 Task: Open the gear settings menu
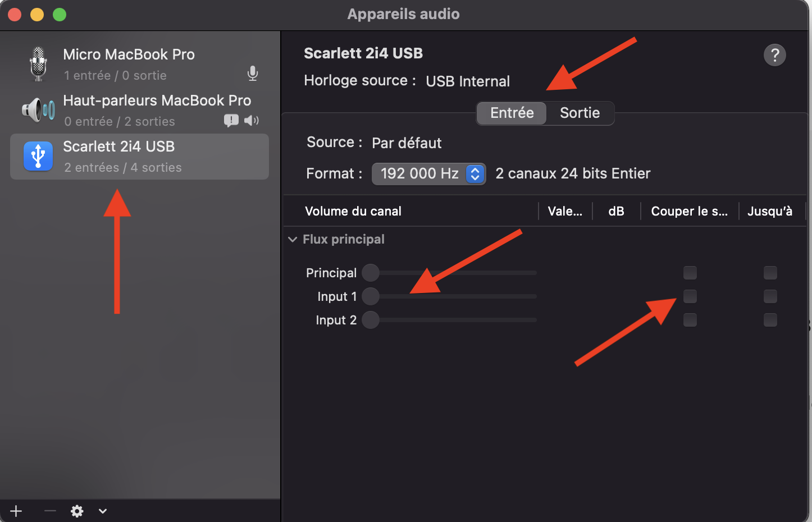click(x=77, y=511)
